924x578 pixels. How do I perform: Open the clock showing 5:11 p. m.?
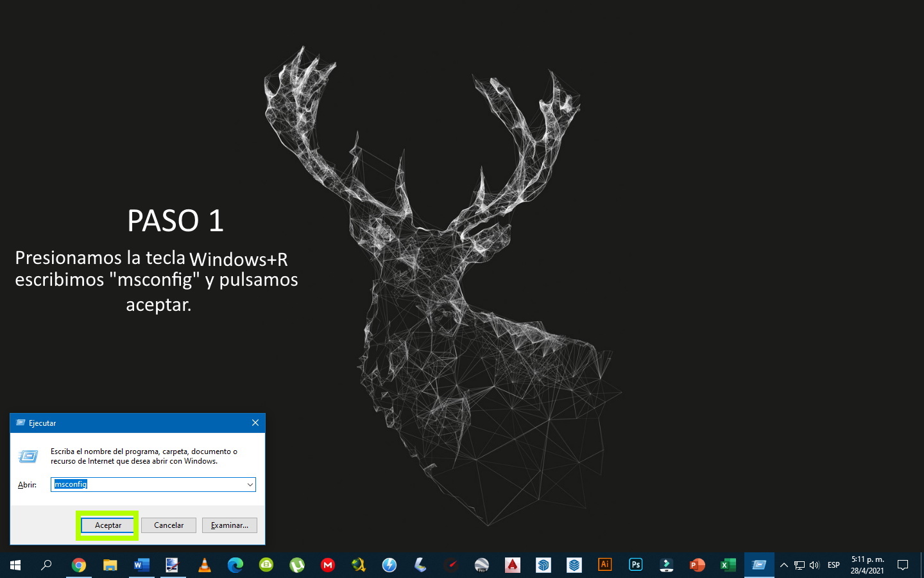click(x=868, y=565)
